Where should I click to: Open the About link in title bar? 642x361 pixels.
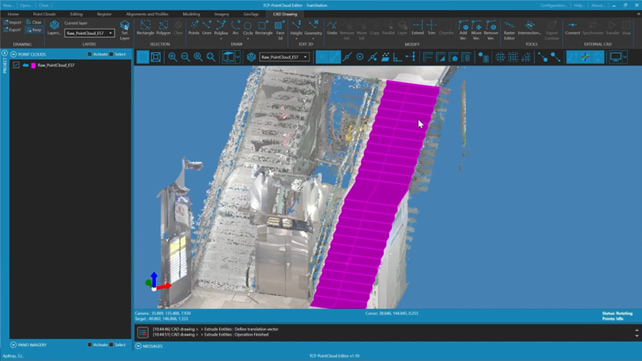click(598, 5)
